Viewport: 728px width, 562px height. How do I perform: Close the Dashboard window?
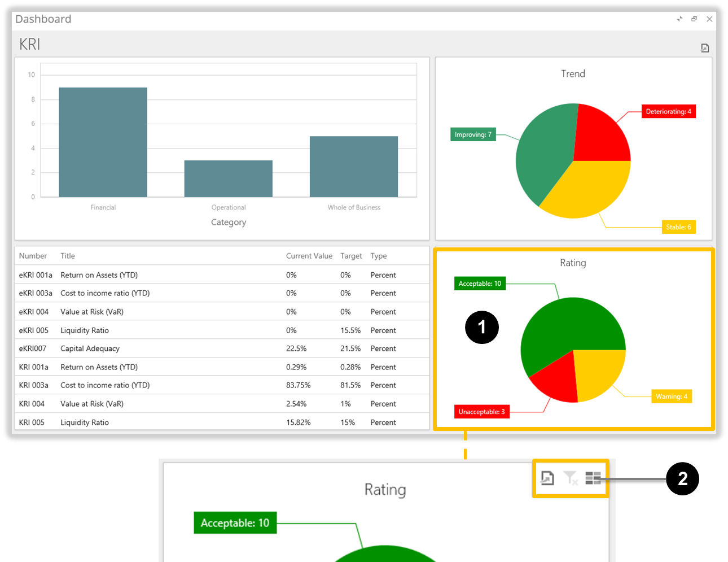point(710,19)
